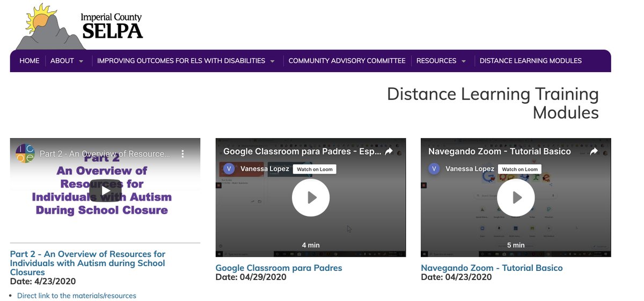
Task: Click the Date: 04/29/2020 text
Action: coord(251,277)
